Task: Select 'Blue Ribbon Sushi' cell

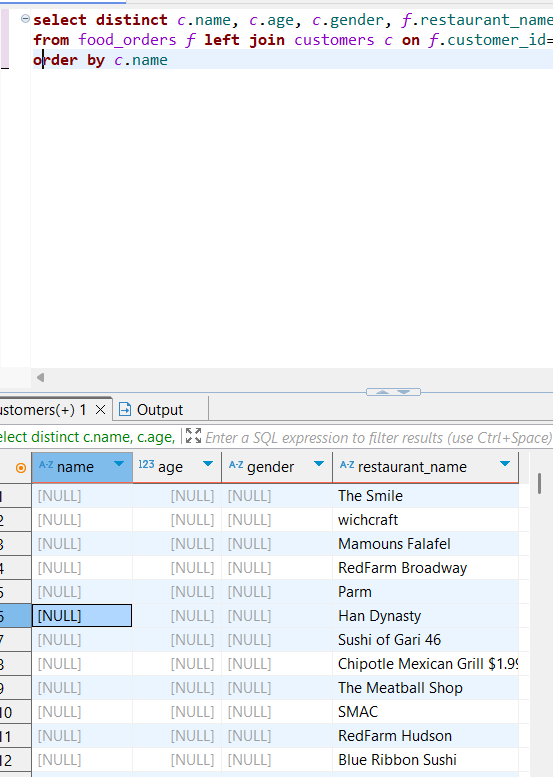Action: coord(426,760)
